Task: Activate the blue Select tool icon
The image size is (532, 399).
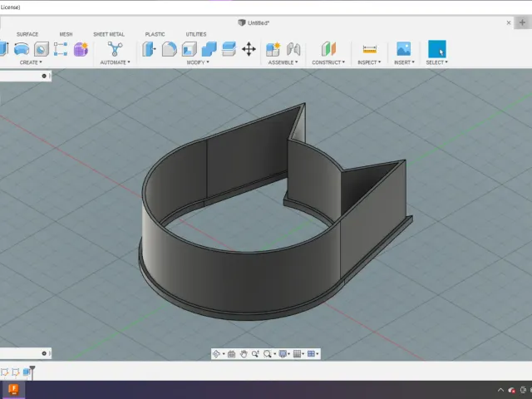Action: click(x=437, y=49)
